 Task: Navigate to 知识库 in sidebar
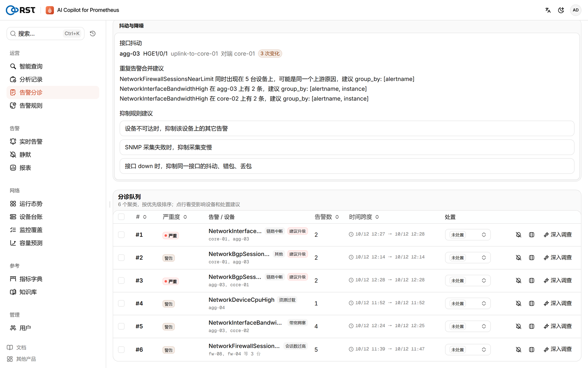coord(53,292)
